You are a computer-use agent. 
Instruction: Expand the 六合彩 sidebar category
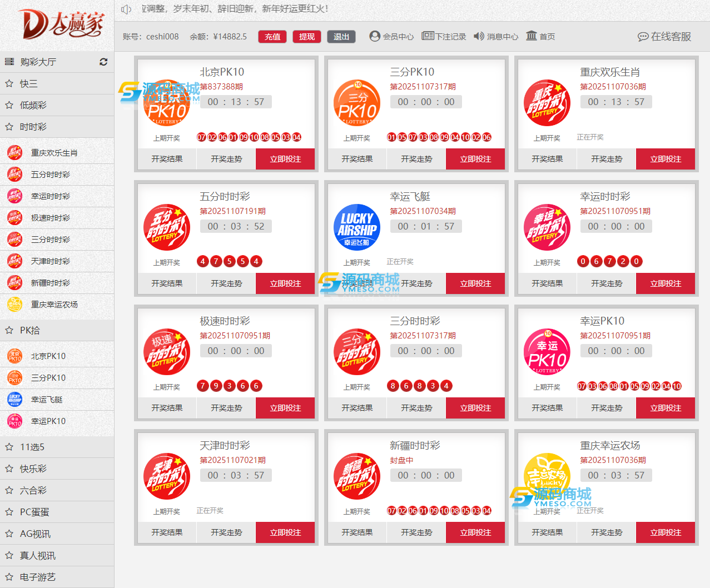point(33,490)
